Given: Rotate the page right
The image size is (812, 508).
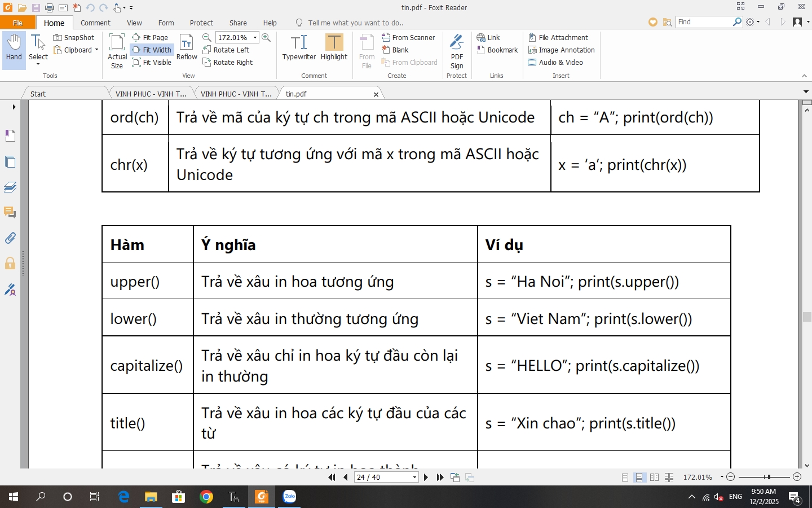Looking at the screenshot, I should coord(228,62).
